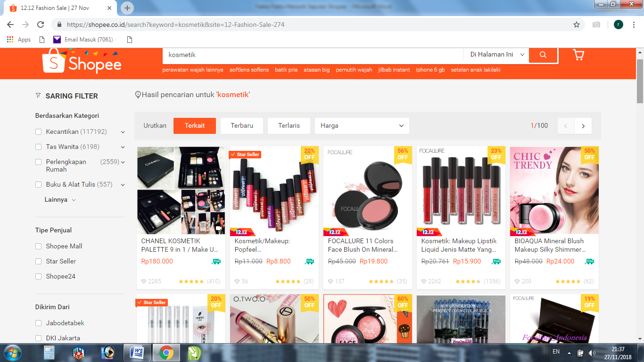Screen dimensions: 644x362
Task: Check the Buku & Alat Tulis checkbox
Action: [x=39, y=184]
